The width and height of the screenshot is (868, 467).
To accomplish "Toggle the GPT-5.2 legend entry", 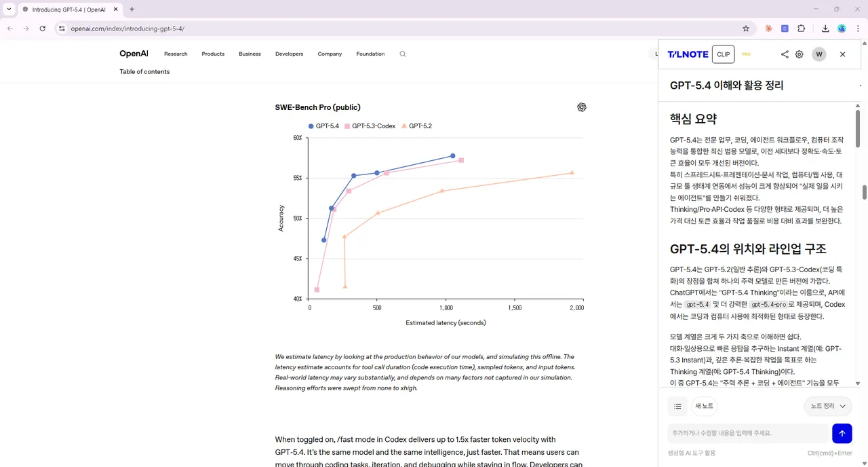I will coord(416,126).
